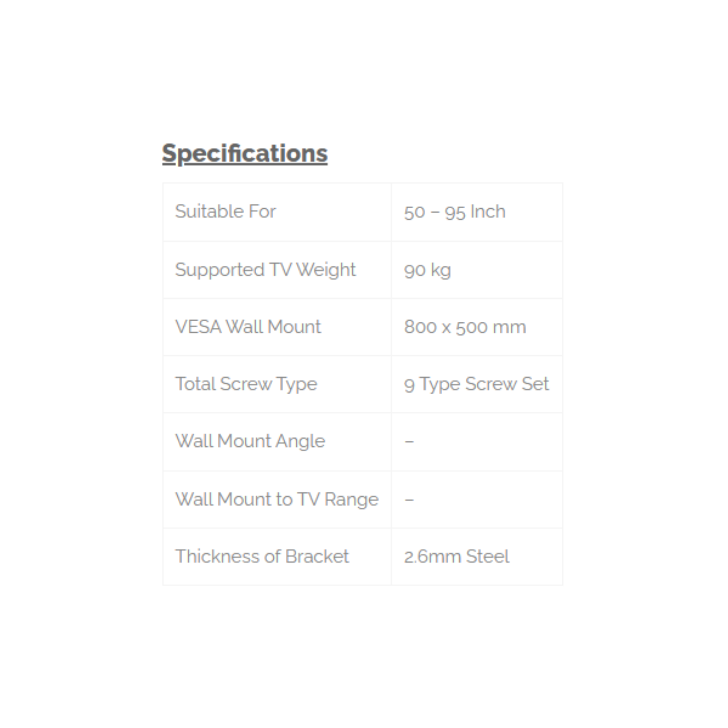The width and height of the screenshot is (728, 728).
Task: Click the '50 – 95 Inch' value
Action: (x=454, y=212)
